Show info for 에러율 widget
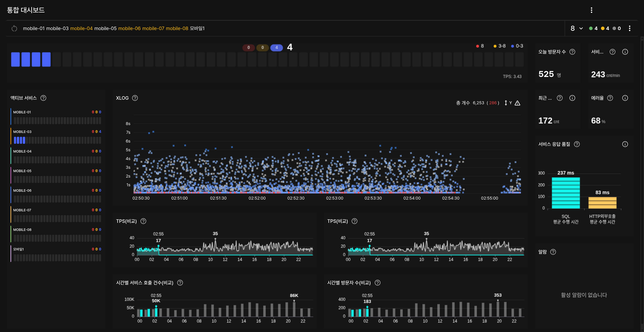644x332 pixels. [x=625, y=98]
